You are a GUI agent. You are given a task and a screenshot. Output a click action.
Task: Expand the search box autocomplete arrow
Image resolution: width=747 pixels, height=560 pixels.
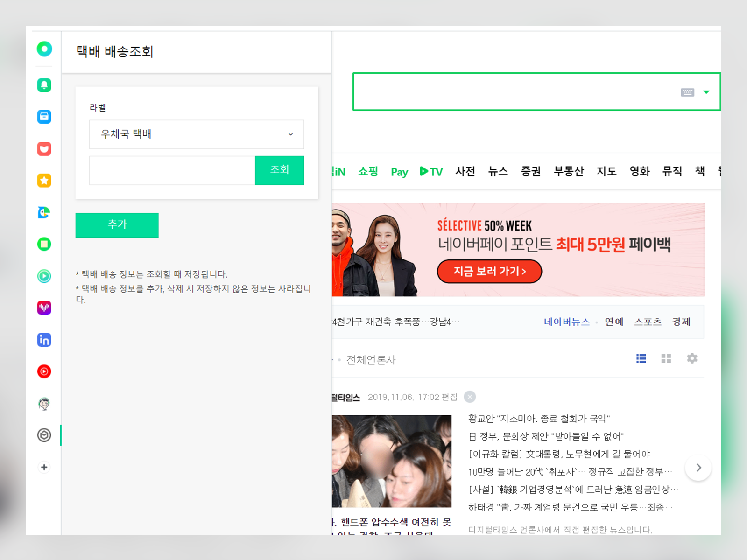706,92
